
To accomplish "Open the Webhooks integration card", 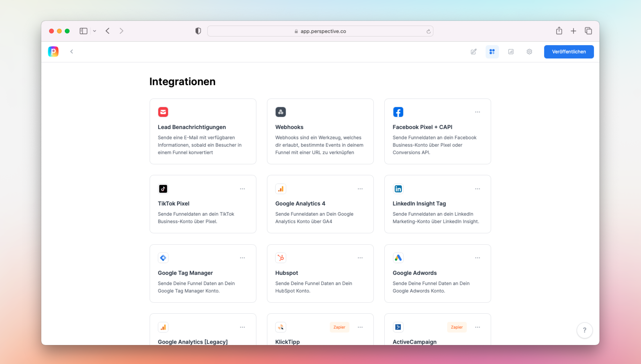I will point(320,131).
